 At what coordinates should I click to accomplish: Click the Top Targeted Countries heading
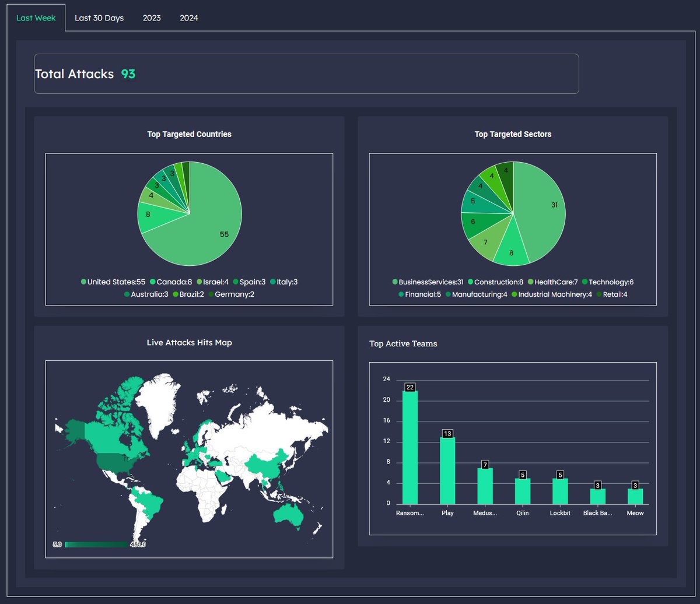click(190, 134)
